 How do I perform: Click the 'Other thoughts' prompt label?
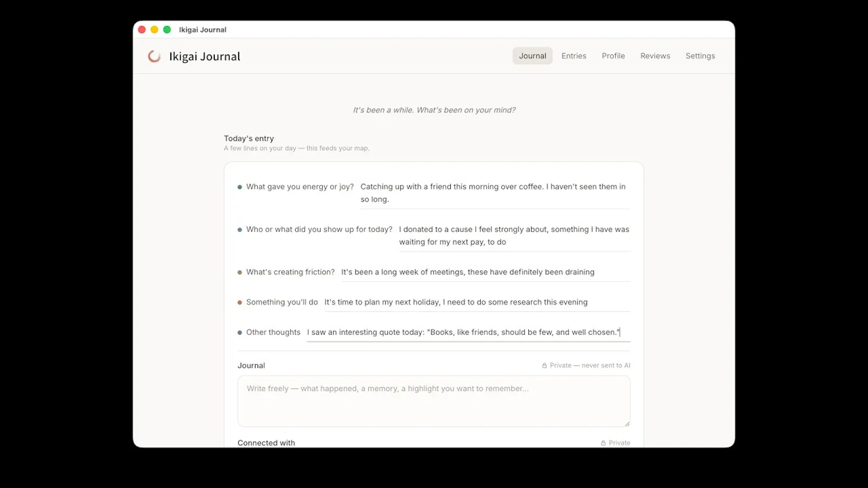point(273,332)
